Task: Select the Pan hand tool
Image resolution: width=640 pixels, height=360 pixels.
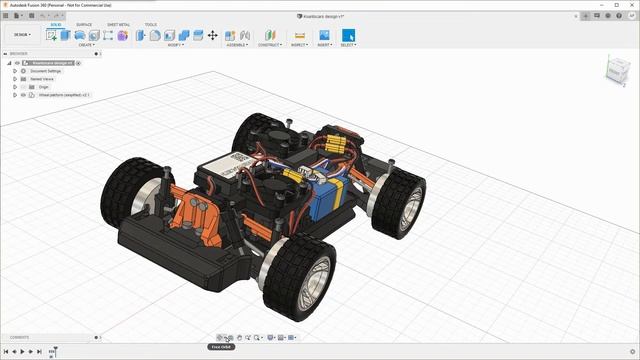Action: (240, 338)
